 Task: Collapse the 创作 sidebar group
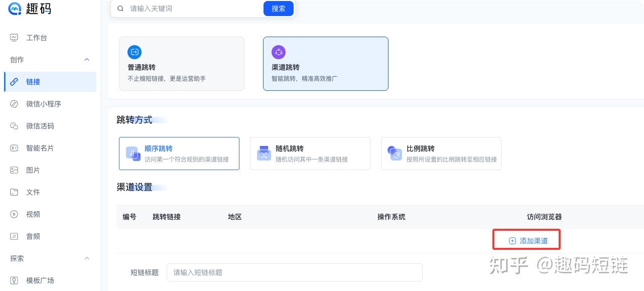pos(87,60)
